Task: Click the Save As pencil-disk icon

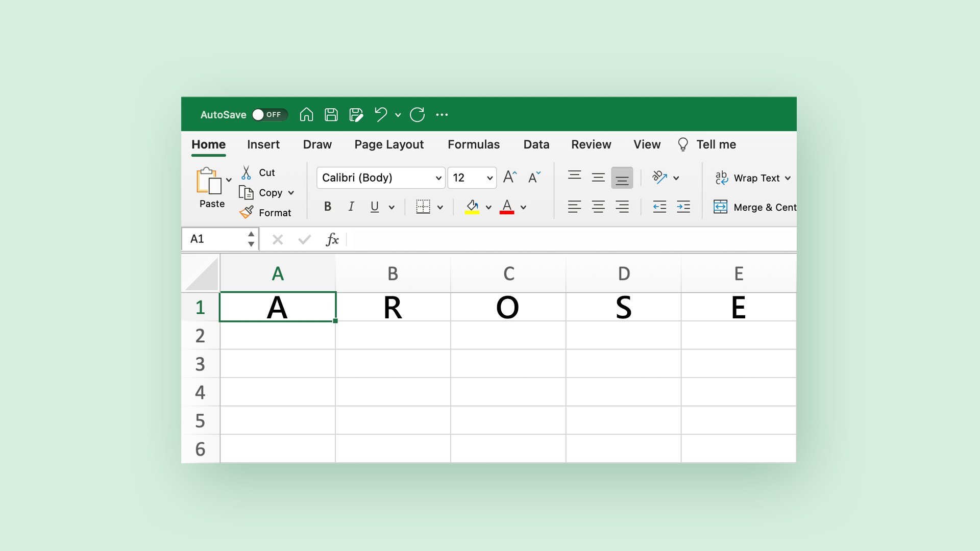Action: coord(356,115)
